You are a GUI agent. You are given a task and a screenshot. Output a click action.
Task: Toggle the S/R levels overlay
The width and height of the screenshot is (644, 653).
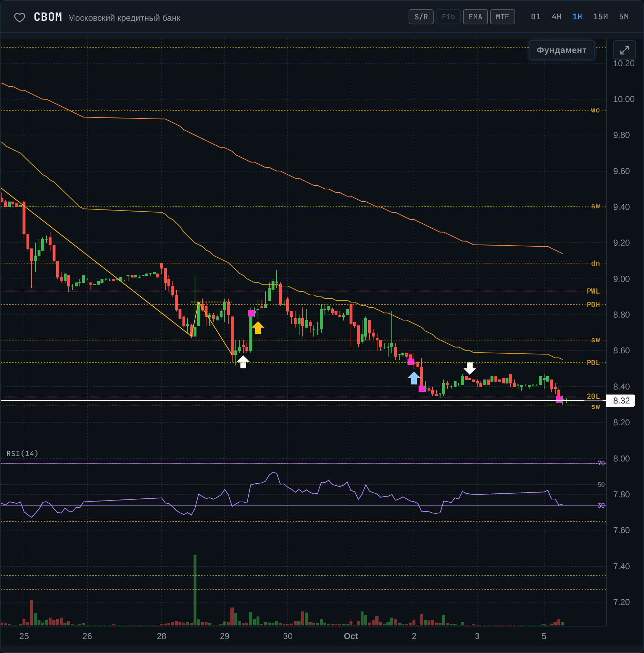click(x=421, y=17)
